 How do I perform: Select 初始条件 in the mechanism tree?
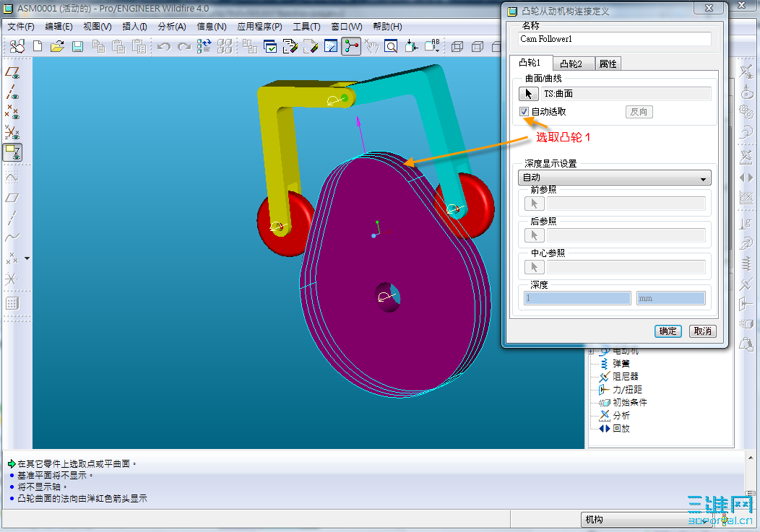pyautogui.click(x=630, y=403)
